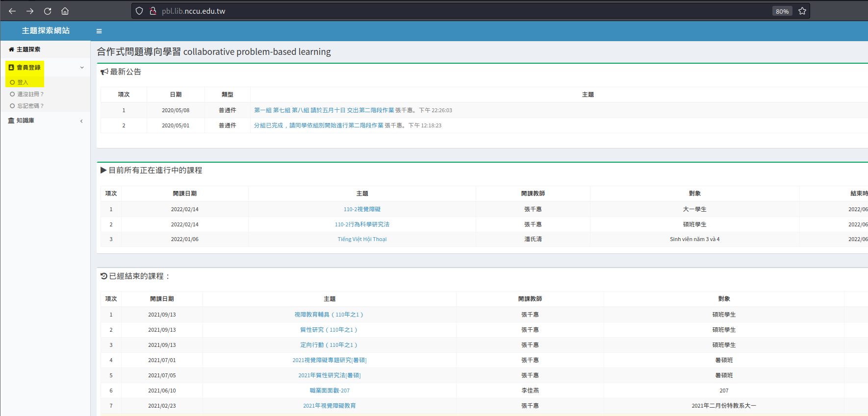This screenshot has width=868, height=416.
Task: Click the 2020/05/01 announcement date cell
Action: (x=176, y=125)
